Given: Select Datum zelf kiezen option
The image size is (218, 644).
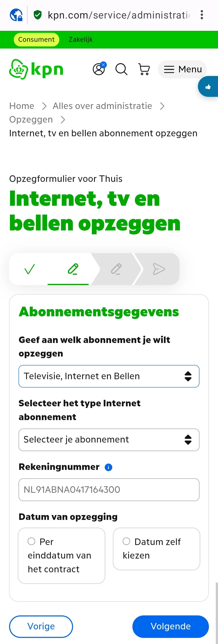Looking at the screenshot, I should click(126, 541).
